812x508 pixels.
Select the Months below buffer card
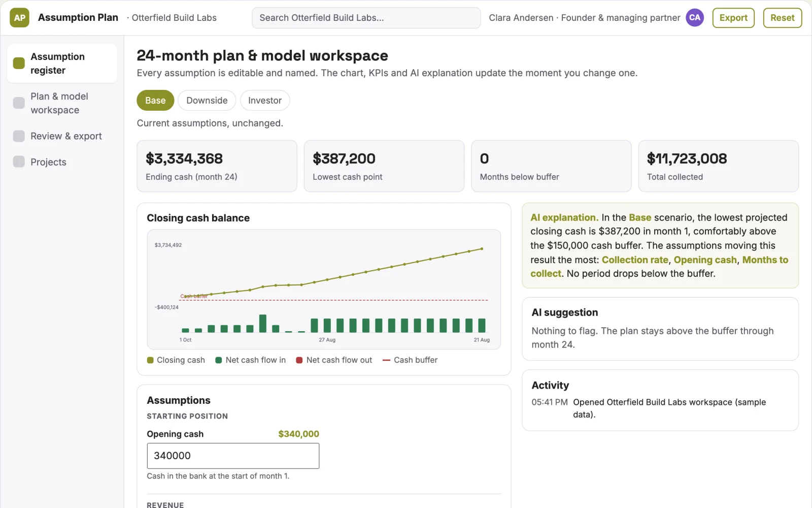(551, 166)
